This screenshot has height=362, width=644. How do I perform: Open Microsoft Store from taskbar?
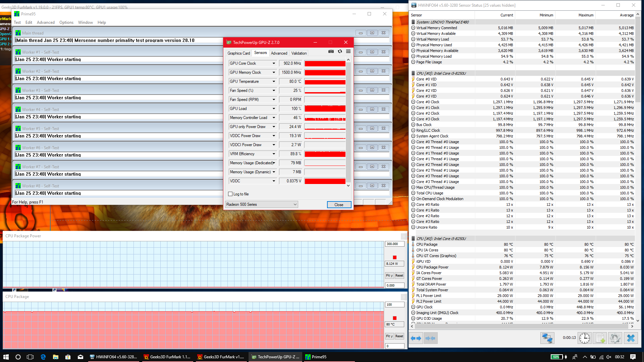(68, 357)
